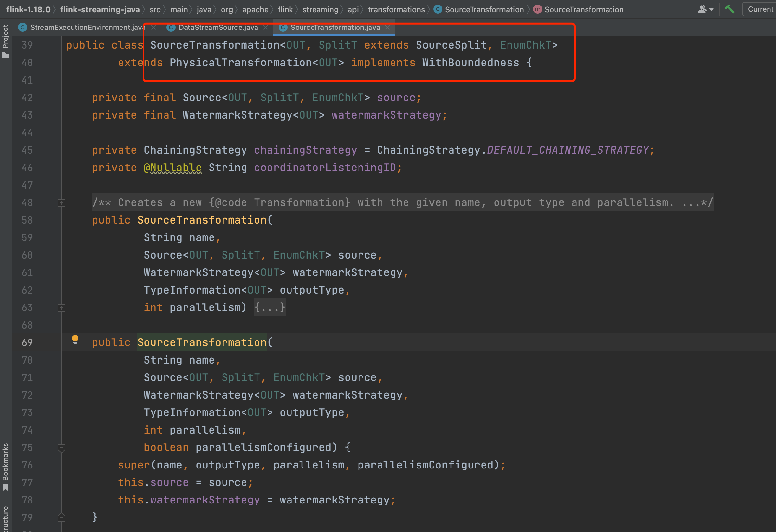Image resolution: width=776 pixels, height=532 pixels.
Task: Click the green hammer Build Project icon
Action: pyautogui.click(x=730, y=9)
